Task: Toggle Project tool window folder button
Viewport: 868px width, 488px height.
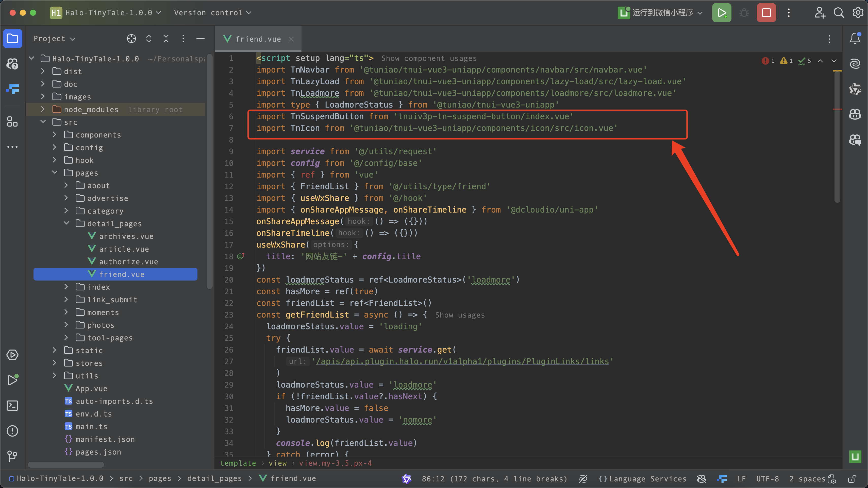Action: [12, 38]
